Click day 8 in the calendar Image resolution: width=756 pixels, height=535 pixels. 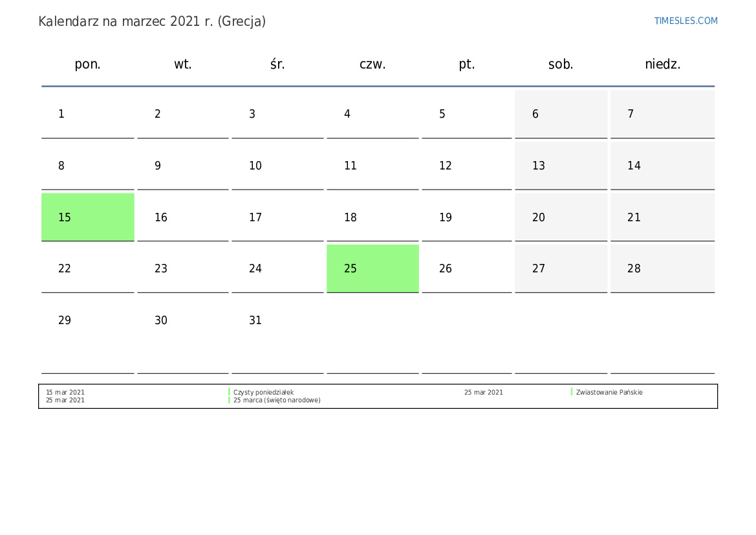point(88,166)
